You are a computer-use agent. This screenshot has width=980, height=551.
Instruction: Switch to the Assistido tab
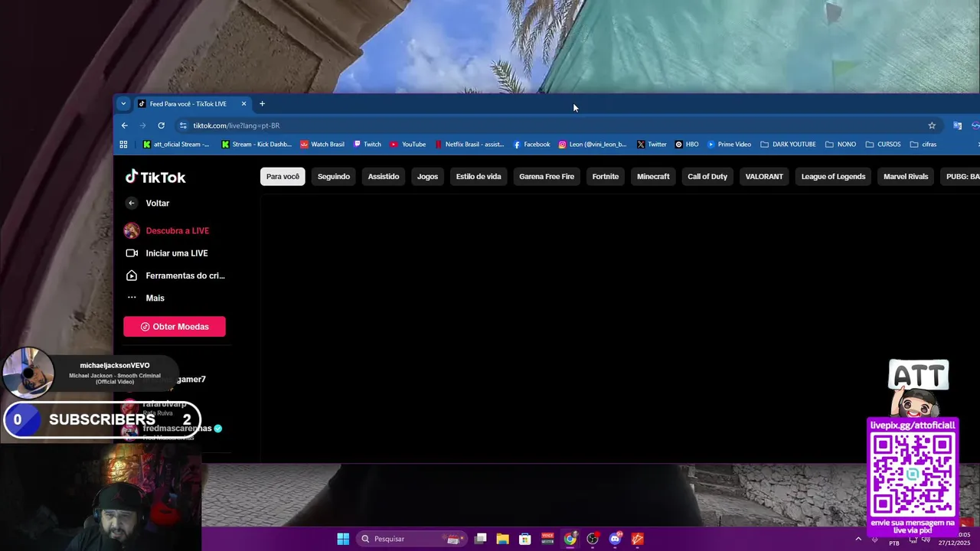pyautogui.click(x=384, y=177)
